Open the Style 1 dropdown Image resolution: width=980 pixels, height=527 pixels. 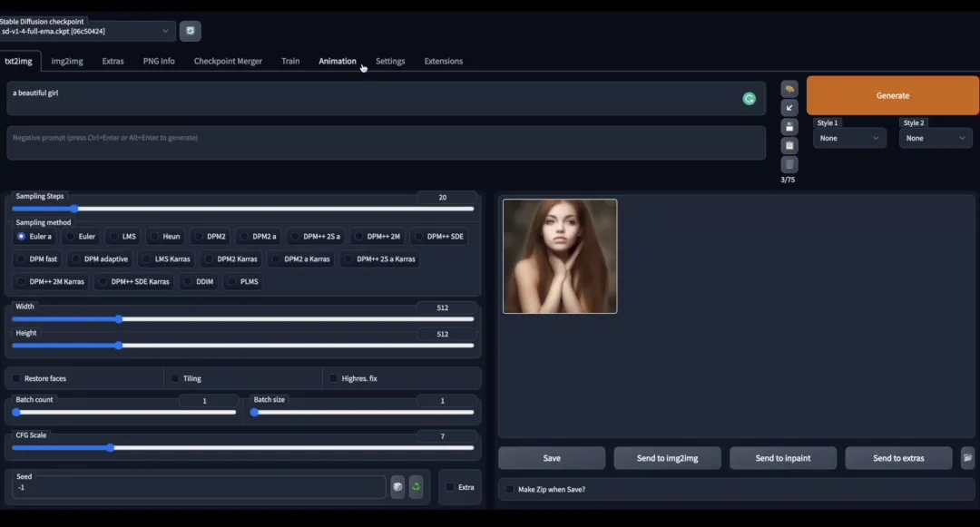849,138
